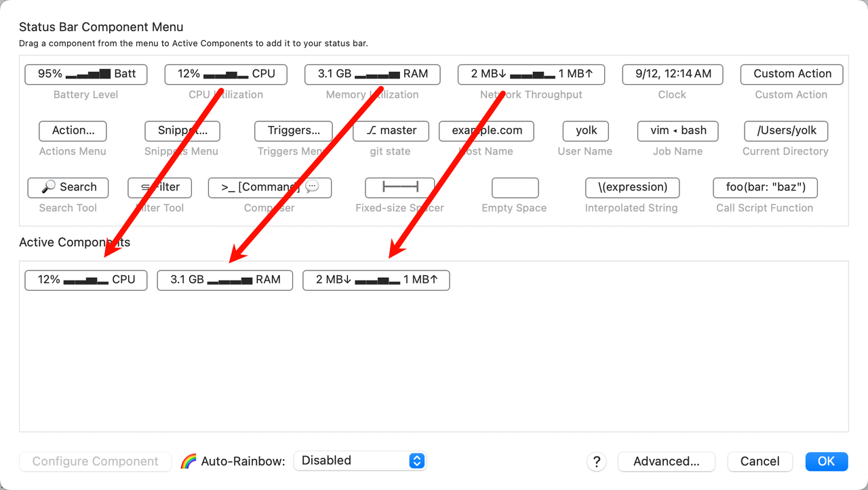Screen dimensions: 868x490
Task: Select CPU Utilization component in the menu
Action: (x=226, y=75)
